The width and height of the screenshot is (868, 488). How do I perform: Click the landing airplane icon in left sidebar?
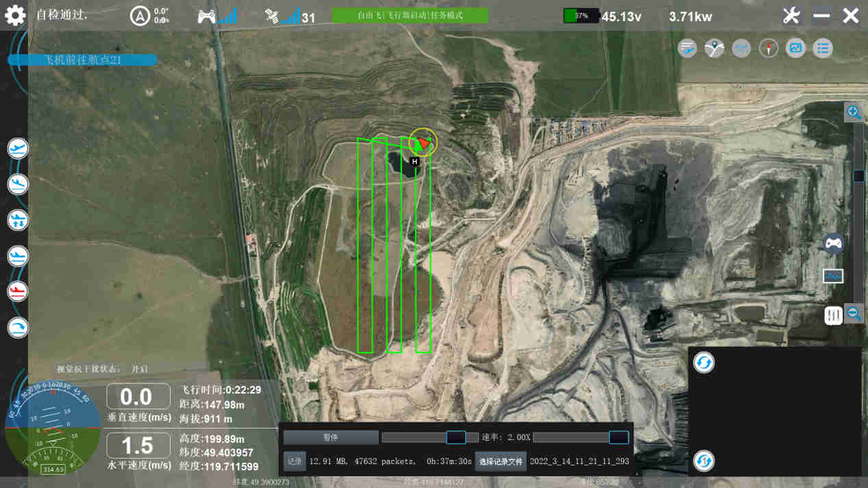(18, 184)
